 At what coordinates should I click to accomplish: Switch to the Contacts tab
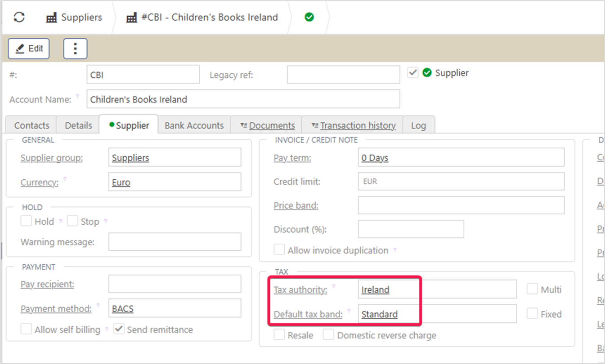[31, 125]
